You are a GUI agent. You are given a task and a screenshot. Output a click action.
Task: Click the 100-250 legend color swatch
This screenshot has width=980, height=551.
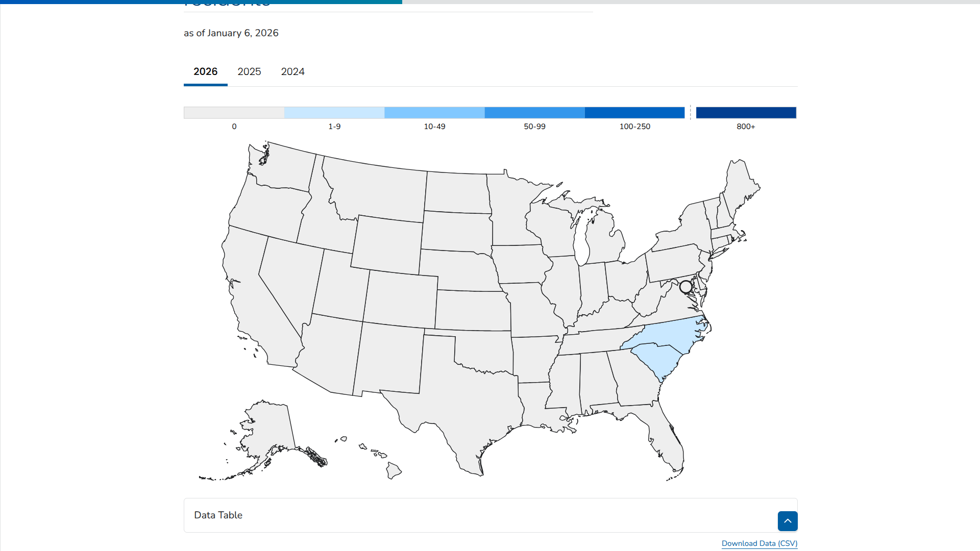click(x=634, y=113)
